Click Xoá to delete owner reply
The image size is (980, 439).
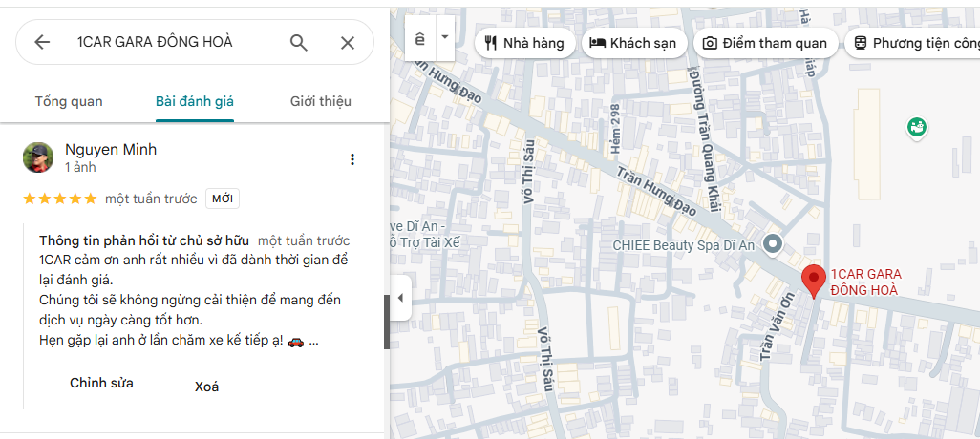207,387
